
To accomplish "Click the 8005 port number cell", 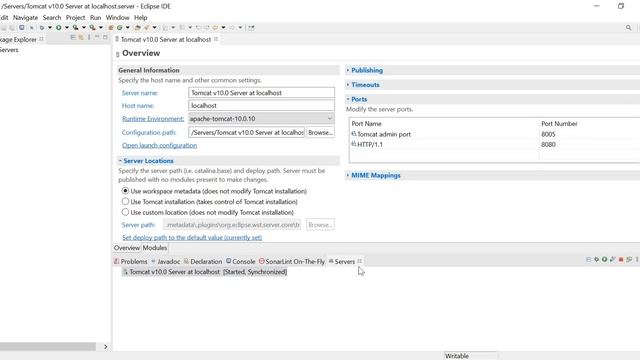I will (x=548, y=134).
